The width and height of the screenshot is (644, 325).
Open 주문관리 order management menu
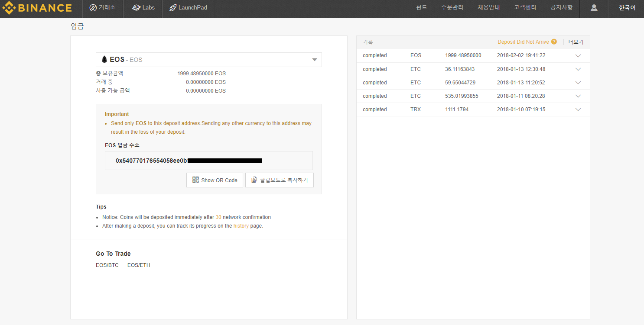tap(452, 7)
